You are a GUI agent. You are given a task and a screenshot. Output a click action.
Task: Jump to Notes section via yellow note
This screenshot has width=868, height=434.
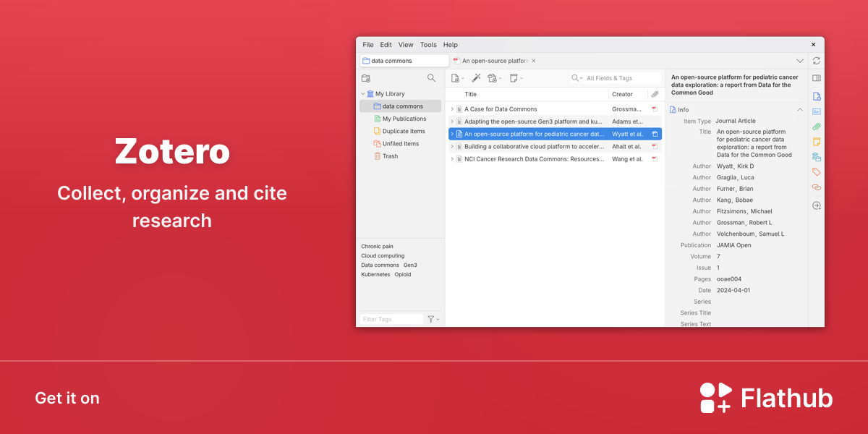click(x=817, y=142)
